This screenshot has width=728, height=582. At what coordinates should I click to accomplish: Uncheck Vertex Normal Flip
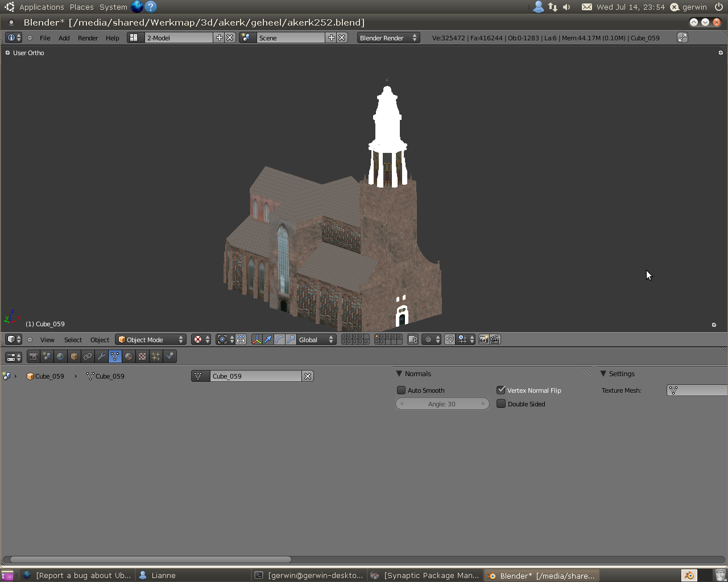pos(501,390)
